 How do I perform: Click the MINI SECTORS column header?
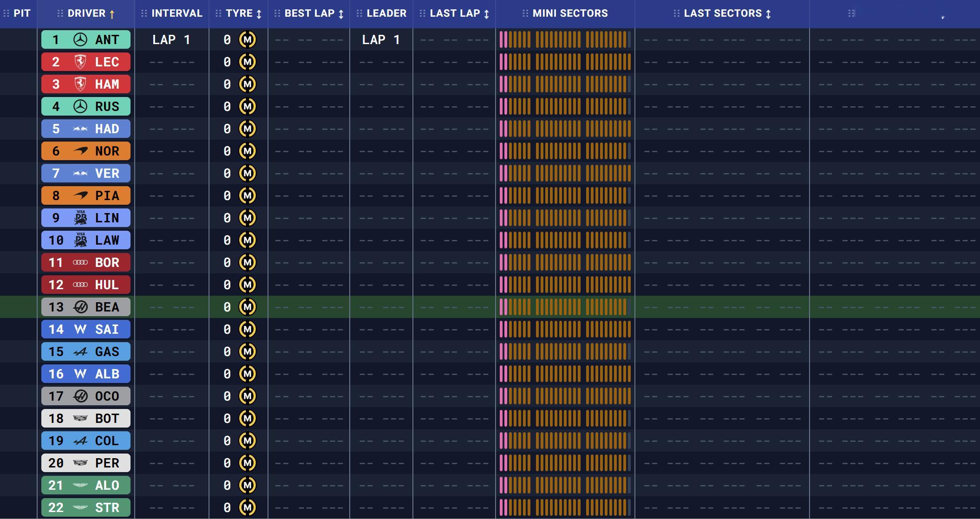tap(570, 13)
